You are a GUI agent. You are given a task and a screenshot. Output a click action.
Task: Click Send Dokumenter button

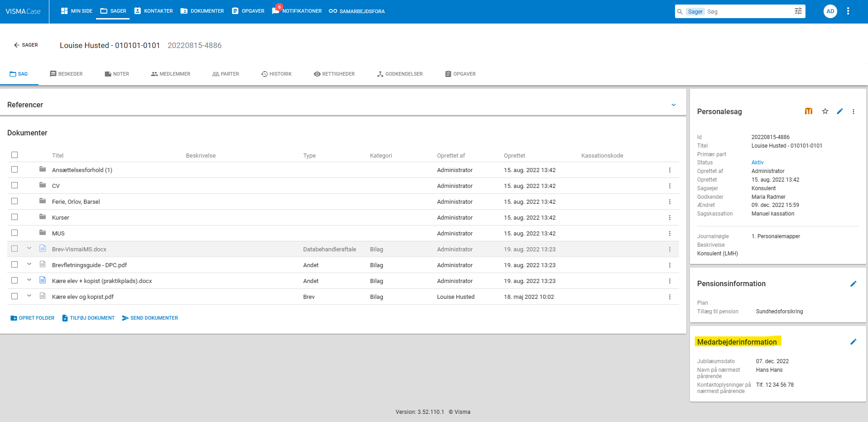click(x=150, y=318)
